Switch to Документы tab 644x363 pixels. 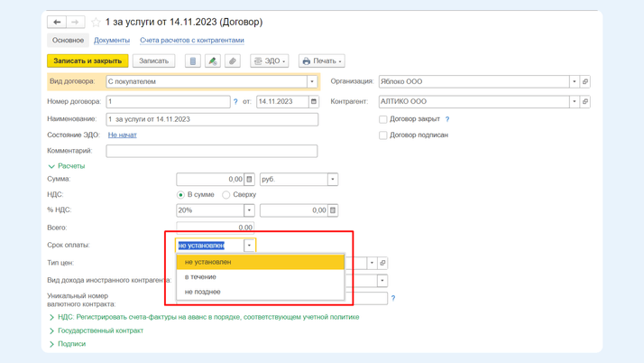112,41
